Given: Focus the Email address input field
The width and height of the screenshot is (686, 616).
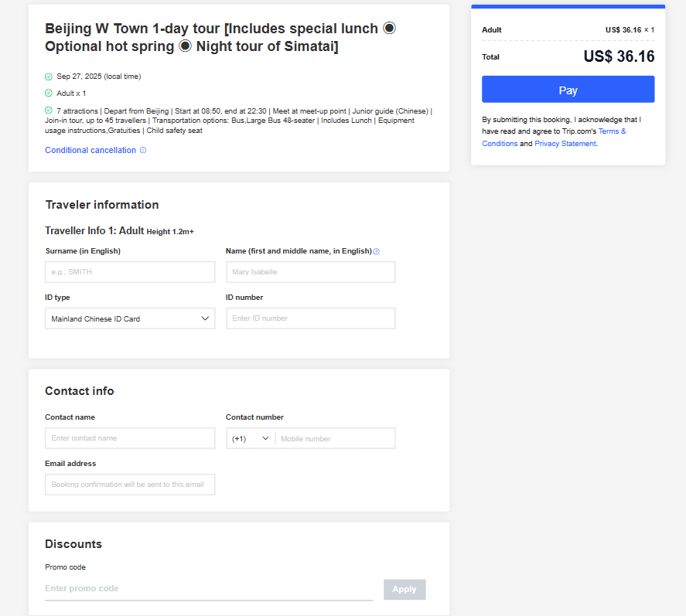Looking at the screenshot, I should (129, 484).
